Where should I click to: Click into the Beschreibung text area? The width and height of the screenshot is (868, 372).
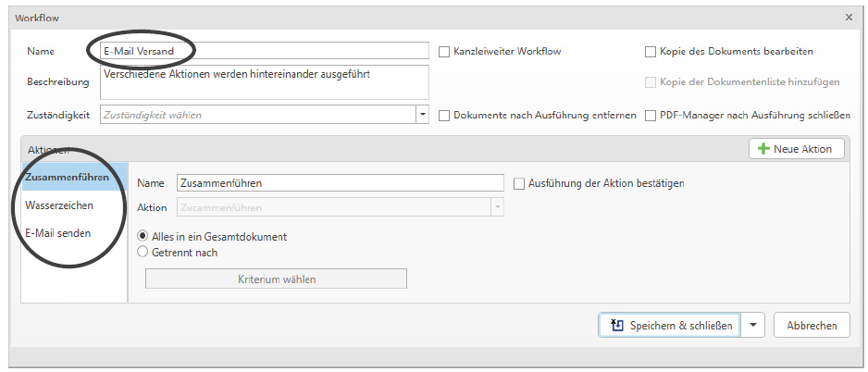[264, 81]
